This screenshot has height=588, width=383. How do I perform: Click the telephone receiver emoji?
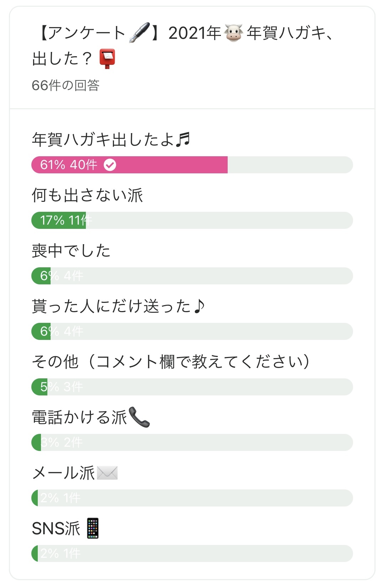click(139, 417)
